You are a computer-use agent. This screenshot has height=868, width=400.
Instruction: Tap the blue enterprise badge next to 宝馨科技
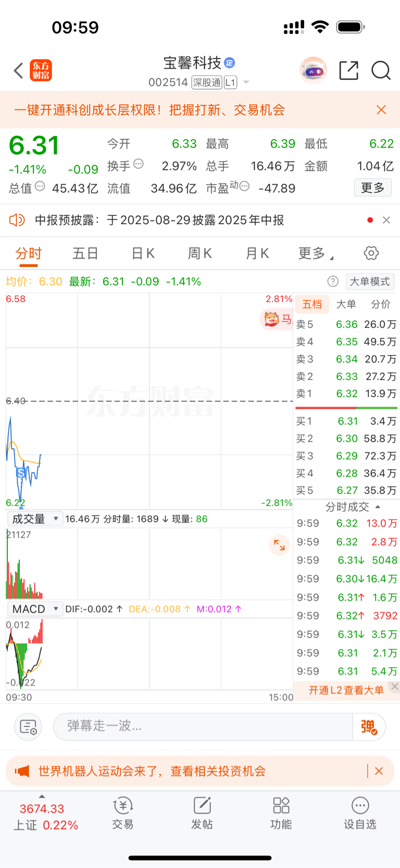coord(229,63)
